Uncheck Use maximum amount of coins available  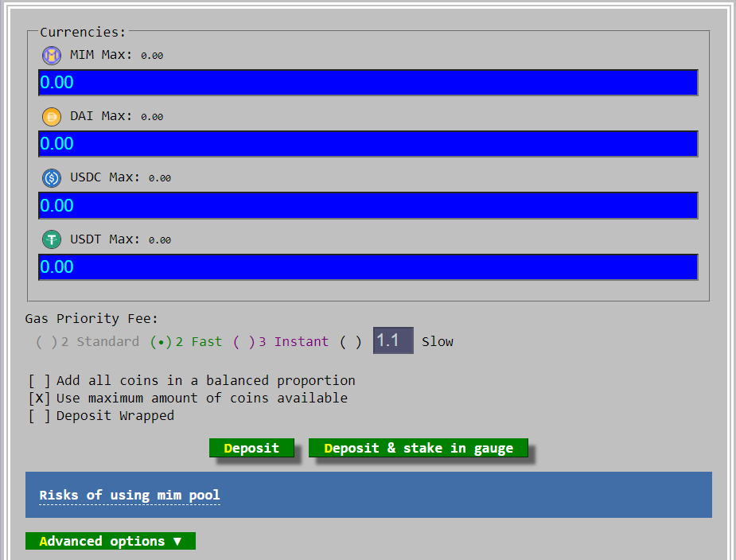39,398
